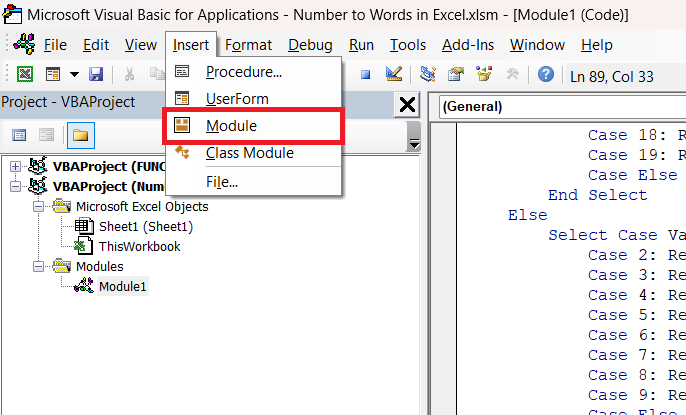Toggle Folders button in Project panel
The width and height of the screenshot is (686, 415).
point(81,136)
